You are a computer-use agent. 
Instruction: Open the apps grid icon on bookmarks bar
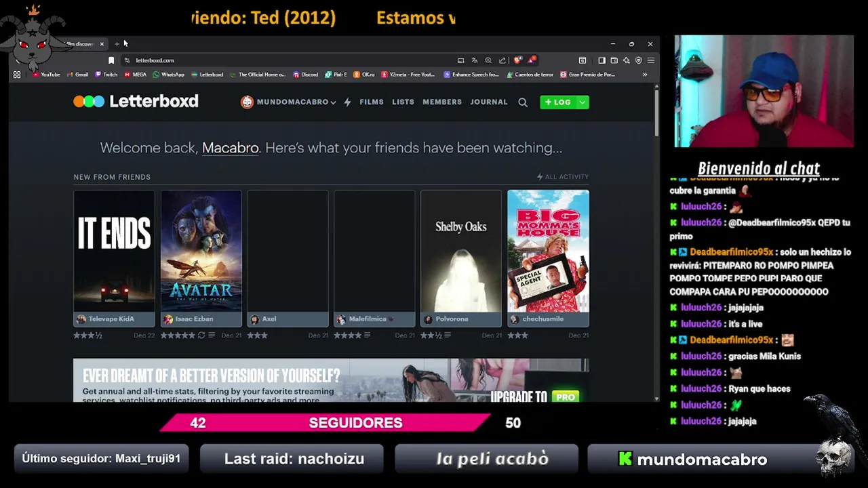point(17,75)
